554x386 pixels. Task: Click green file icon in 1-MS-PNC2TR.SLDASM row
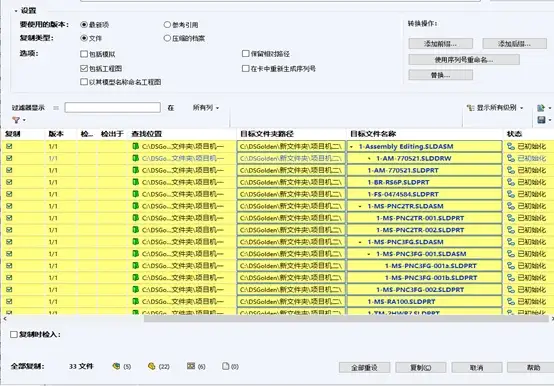point(135,206)
